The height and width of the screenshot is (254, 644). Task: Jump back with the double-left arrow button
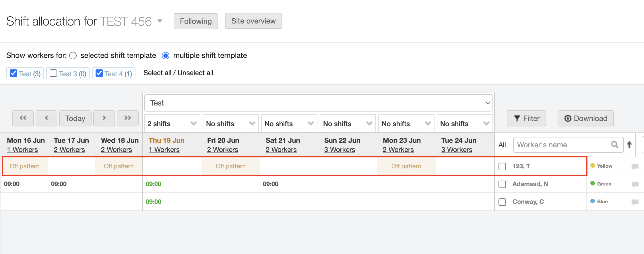click(x=23, y=118)
